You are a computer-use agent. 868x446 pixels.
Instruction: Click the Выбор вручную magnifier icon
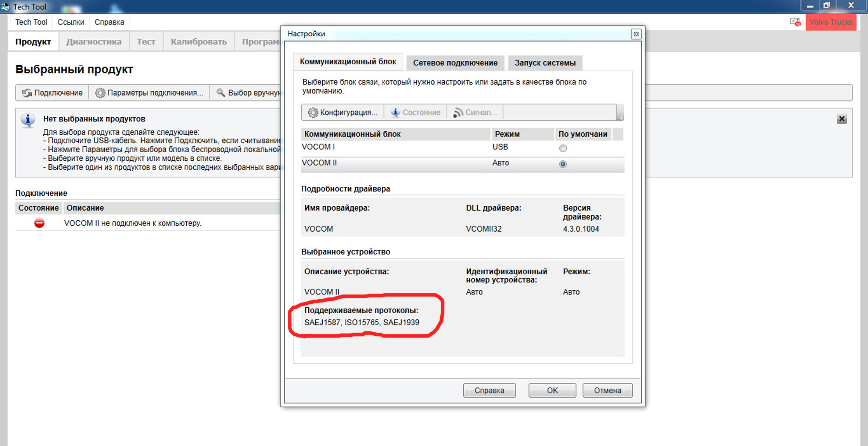tap(220, 92)
